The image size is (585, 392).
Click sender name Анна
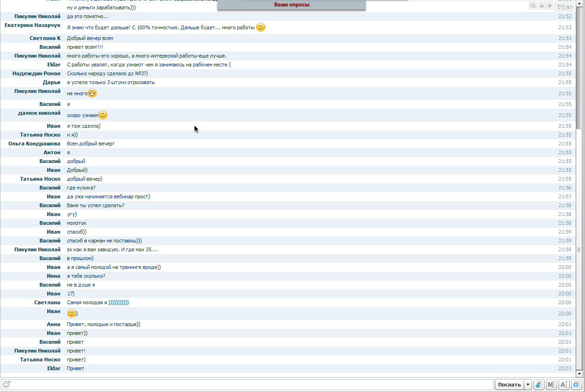(53, 324)
